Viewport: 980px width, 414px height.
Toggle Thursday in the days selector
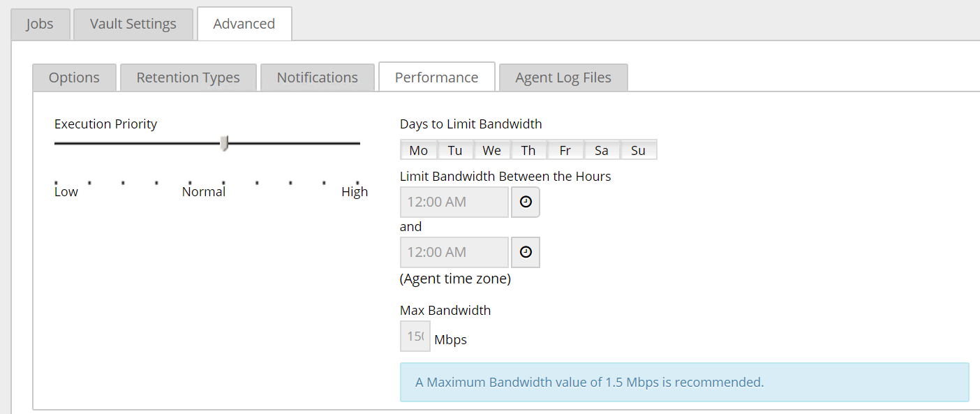point(528,149)
